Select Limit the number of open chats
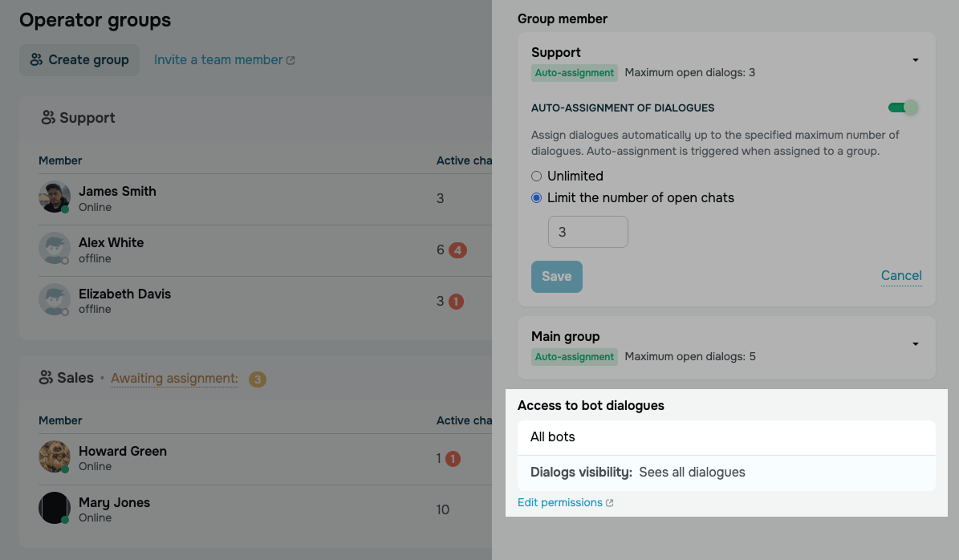959x560 pixels. click(536, 198)
